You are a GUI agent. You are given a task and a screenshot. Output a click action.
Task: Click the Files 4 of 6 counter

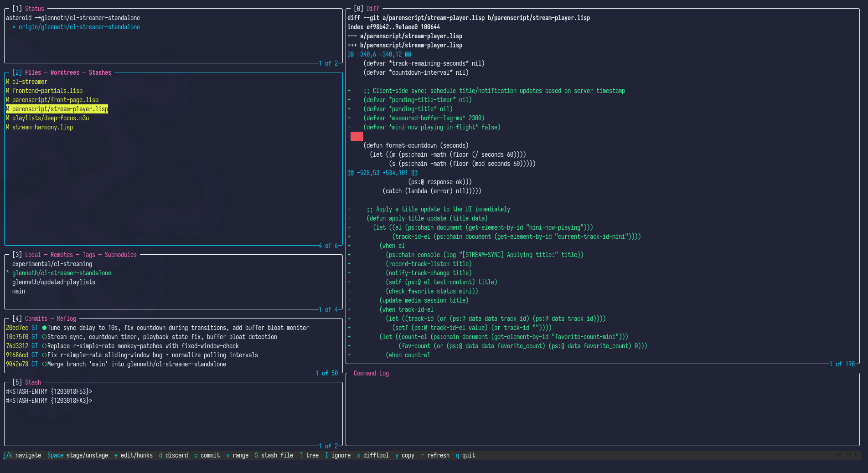(x=328, y=246)
